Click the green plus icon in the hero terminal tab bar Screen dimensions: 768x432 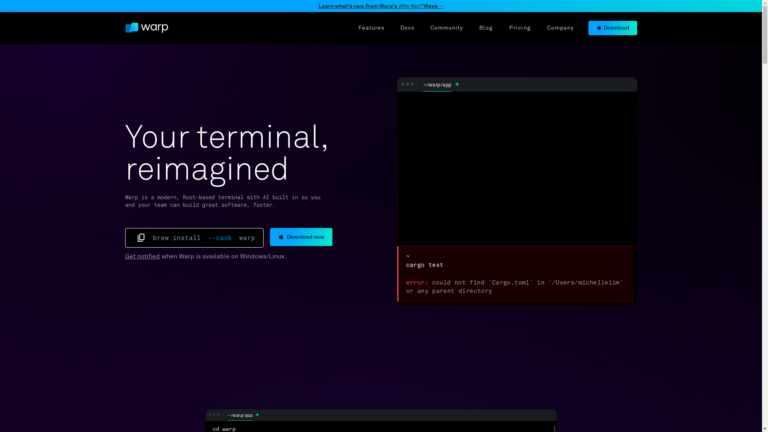(x=457, y=84)
